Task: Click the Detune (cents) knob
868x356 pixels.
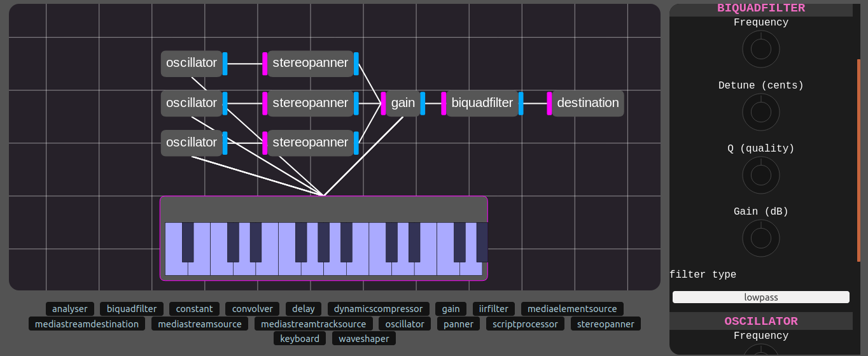Action: coord(761,112)
